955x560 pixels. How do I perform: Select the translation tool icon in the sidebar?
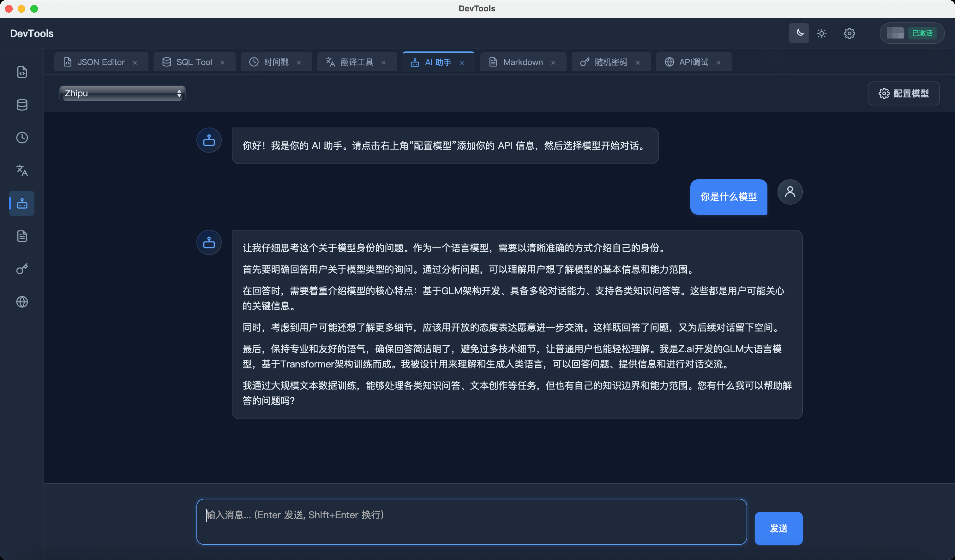point(21,170)
